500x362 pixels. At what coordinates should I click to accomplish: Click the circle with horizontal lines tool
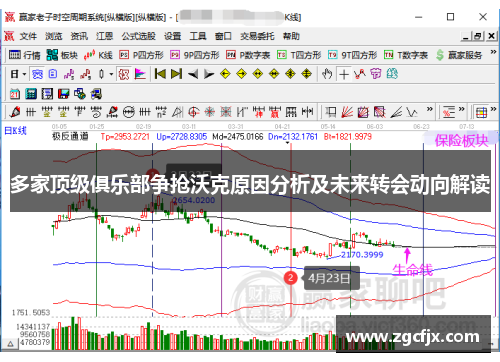point(129,112)
